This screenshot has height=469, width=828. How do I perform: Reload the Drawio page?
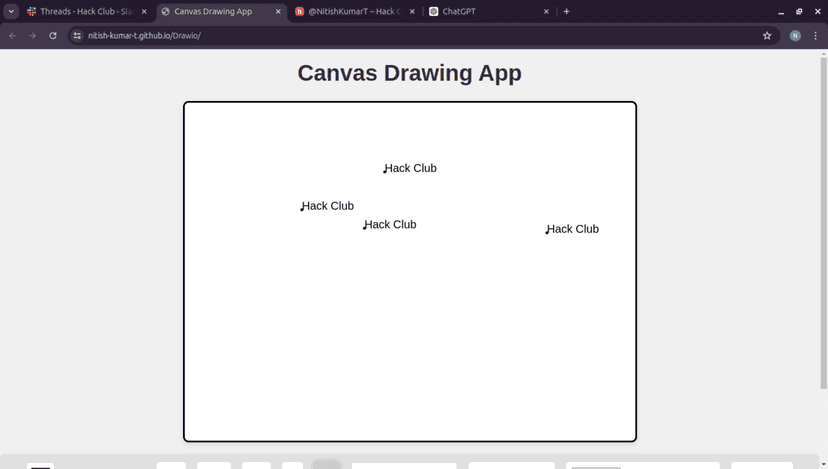click(x=53, y=35)
